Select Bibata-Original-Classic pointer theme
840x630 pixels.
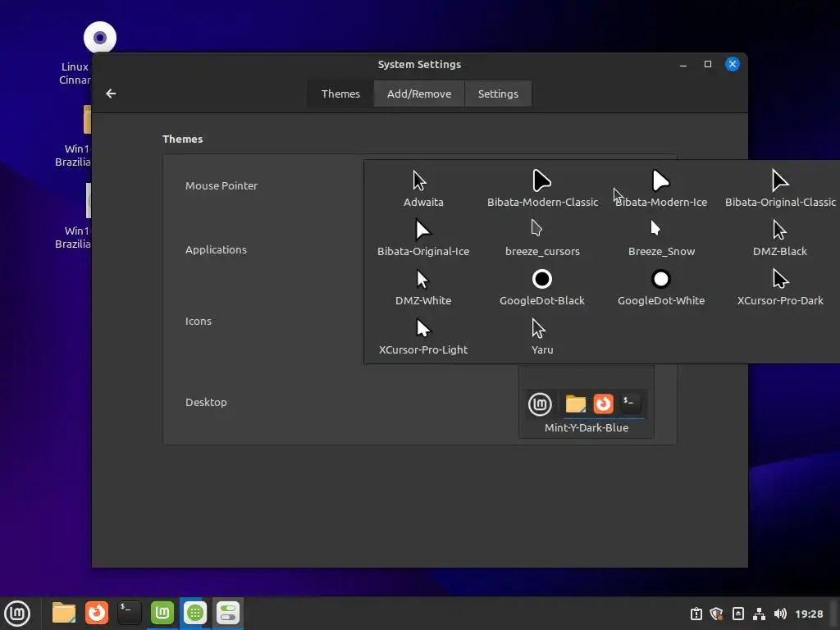point(780,189)
